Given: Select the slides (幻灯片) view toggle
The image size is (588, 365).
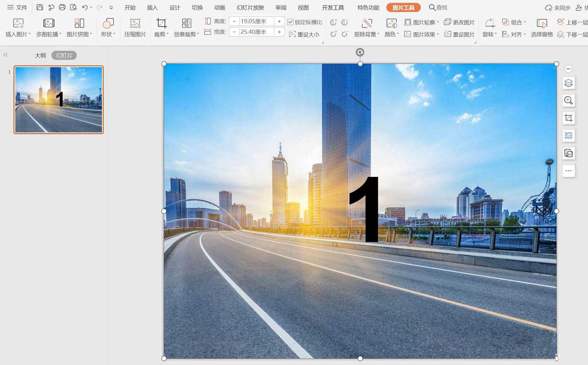Looking at the screenshot, I should 64,55.
